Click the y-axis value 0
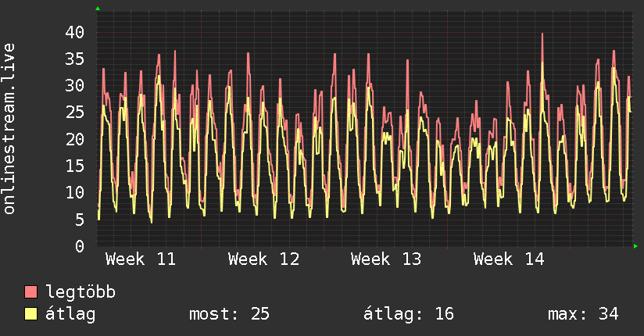 point(80,246)
